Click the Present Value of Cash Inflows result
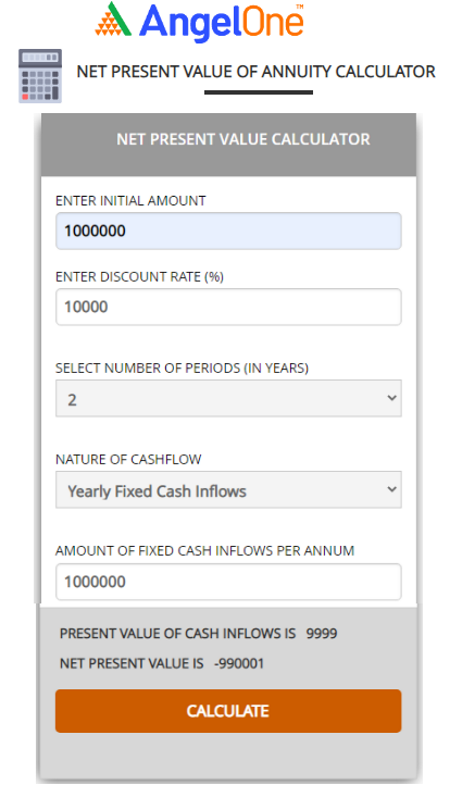Viewport: 450px width, 810px height. click(198, 633)
